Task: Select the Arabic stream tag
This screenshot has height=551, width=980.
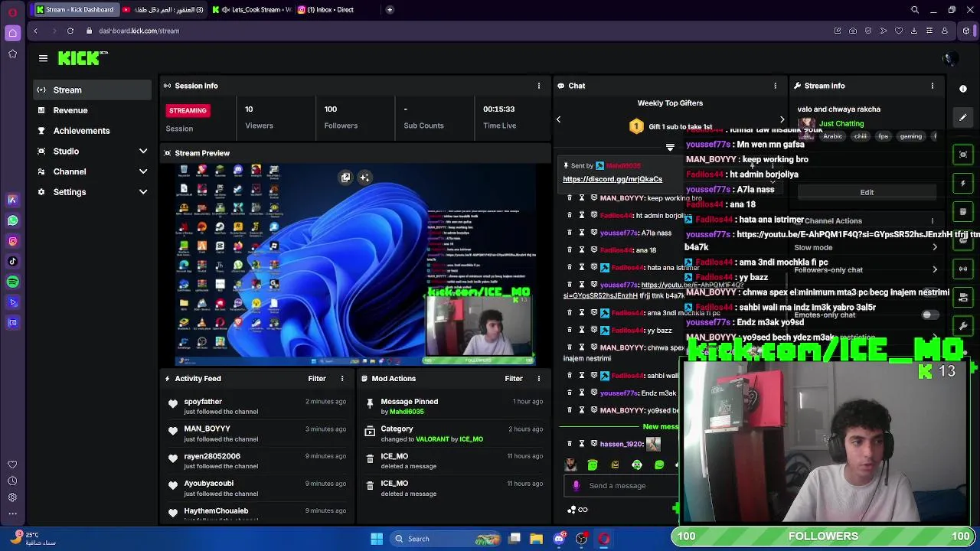Action: (x=832, y=136)
